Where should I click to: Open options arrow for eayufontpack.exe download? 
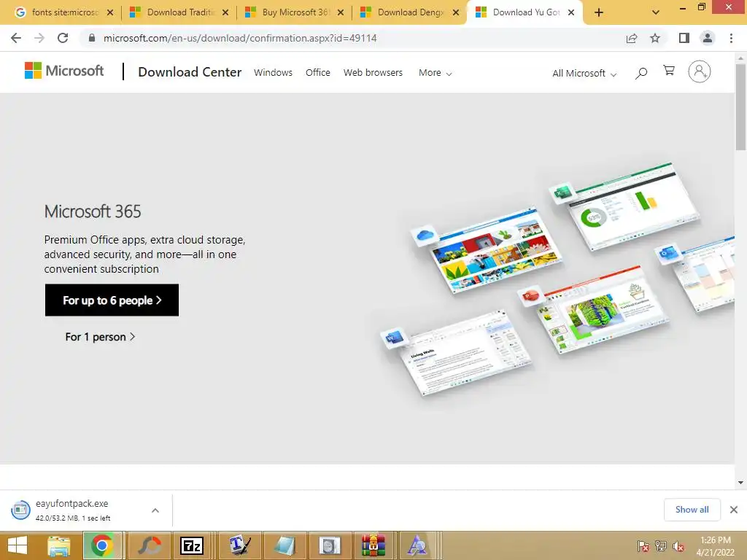(155, 510)
